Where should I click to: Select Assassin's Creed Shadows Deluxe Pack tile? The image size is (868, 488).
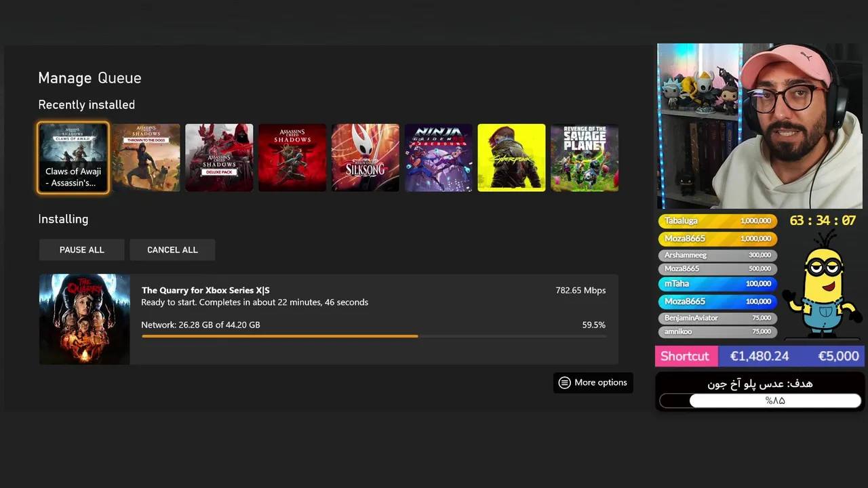point(219,158)
